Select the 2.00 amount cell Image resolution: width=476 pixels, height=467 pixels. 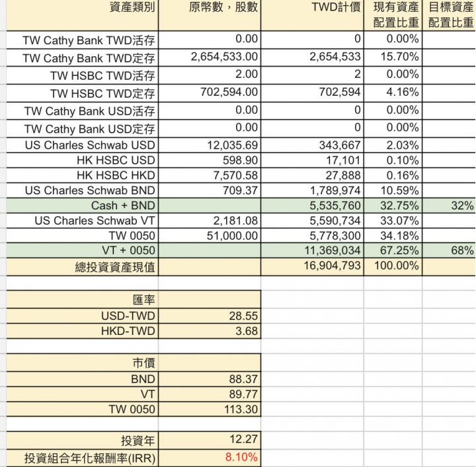[x=210, y=75]
